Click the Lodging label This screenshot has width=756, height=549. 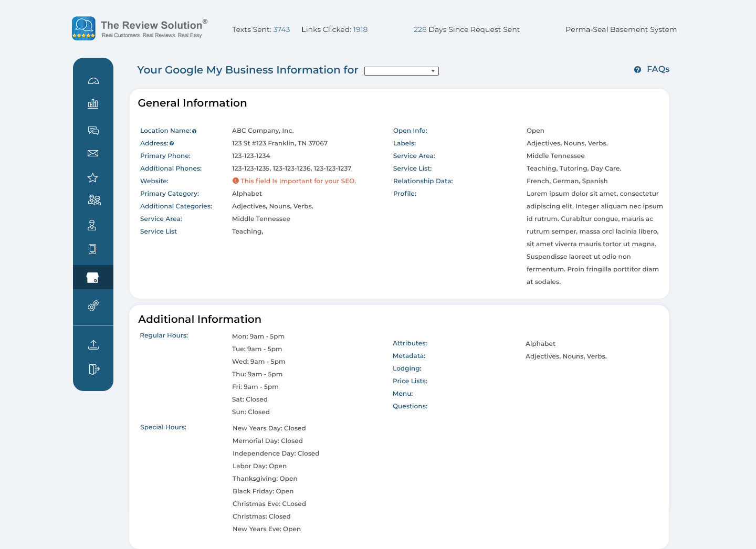tap(407, 368)
